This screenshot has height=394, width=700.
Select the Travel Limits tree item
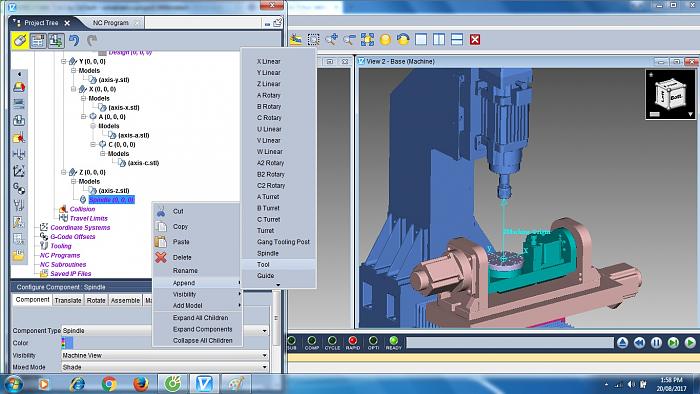[x=88, y=218]
